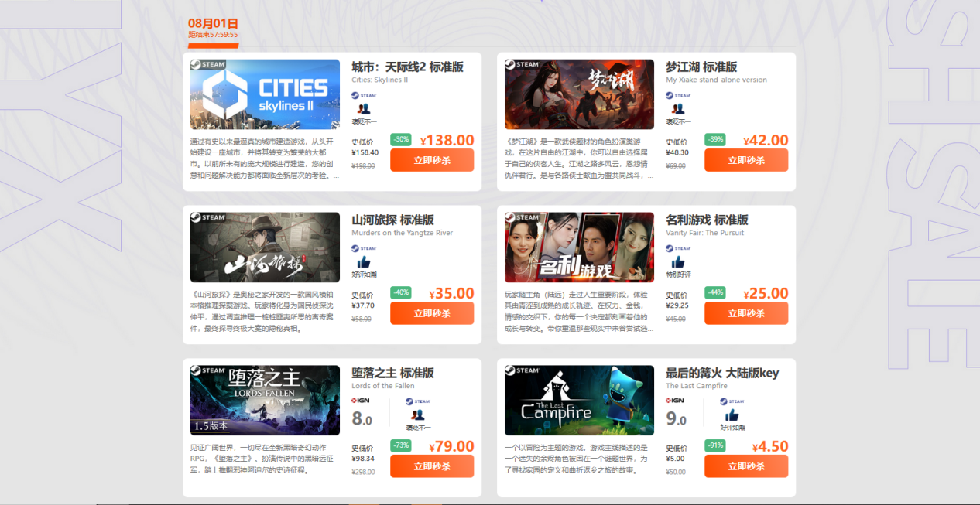Click the -73% discount badge on 堕落之主
Image resolution: width=980 pixels, height=505 pixels.
401,445
